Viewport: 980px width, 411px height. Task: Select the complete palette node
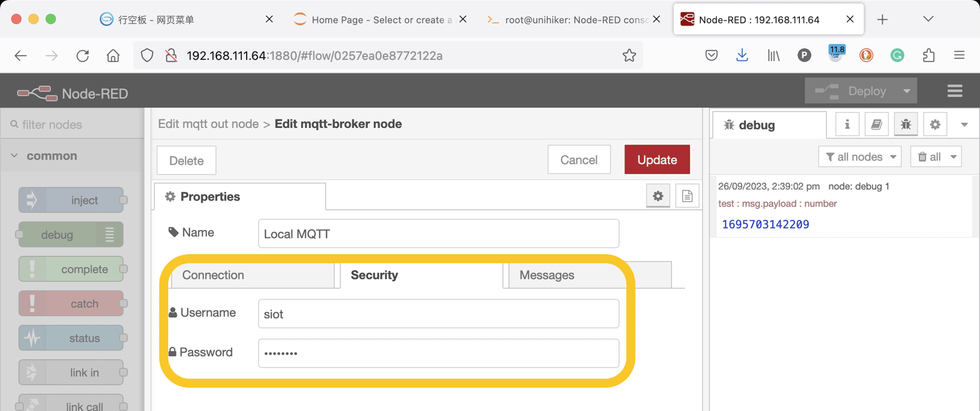[71, 269]
